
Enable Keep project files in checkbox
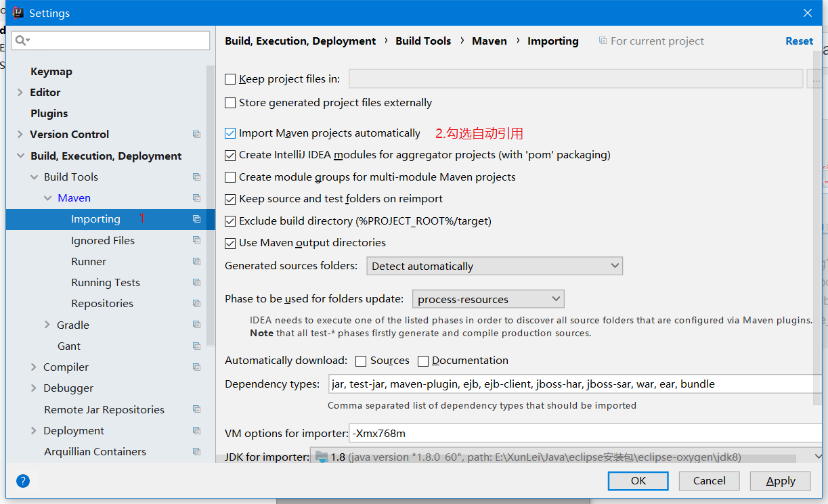[230, 79]
